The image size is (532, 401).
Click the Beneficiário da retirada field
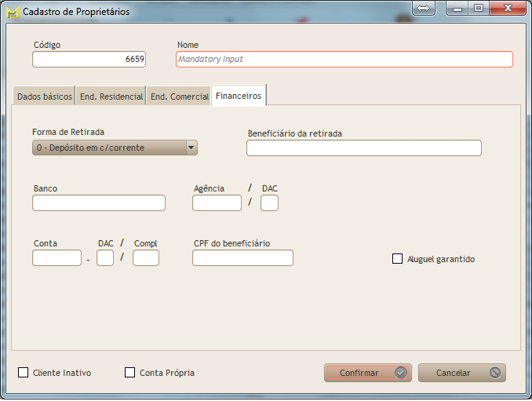(363, 148)
